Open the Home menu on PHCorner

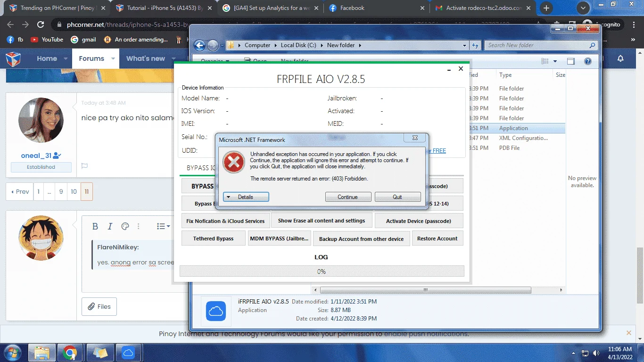pos(47,58)
